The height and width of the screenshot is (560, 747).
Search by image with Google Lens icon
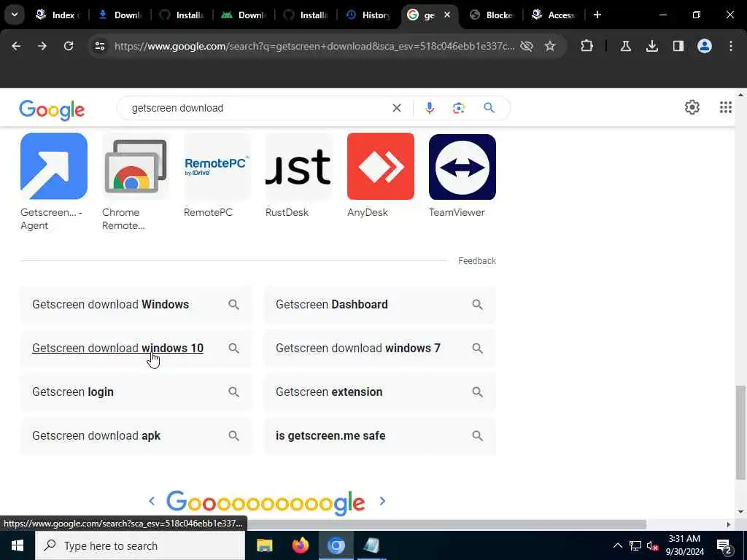coord(458,108)
